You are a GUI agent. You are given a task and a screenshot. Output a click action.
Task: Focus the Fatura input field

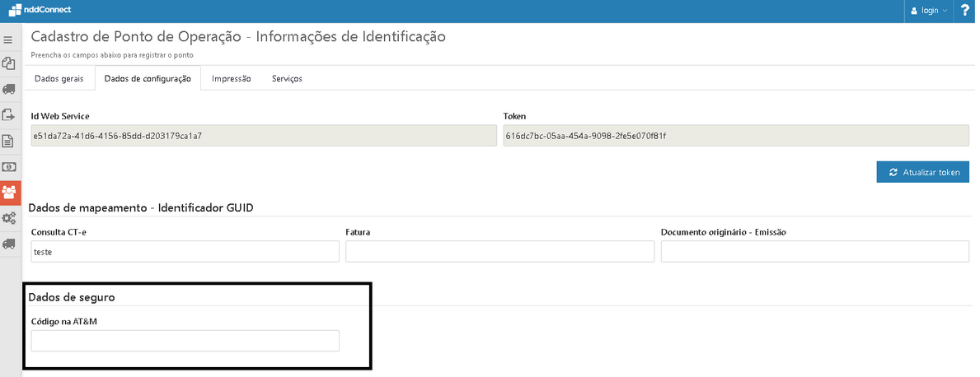(x=500, y=252)
